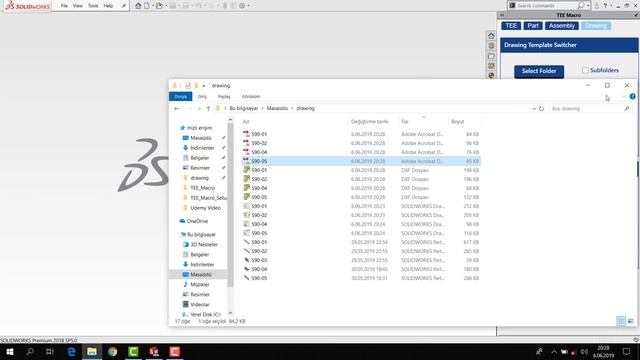
Task: Expand the address bar history dropdown
Action: (533, 109)
